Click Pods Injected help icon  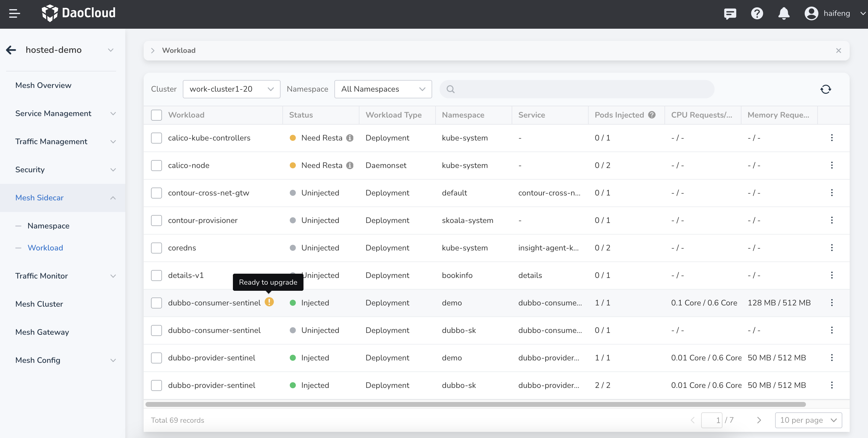[x=652, y=115]
